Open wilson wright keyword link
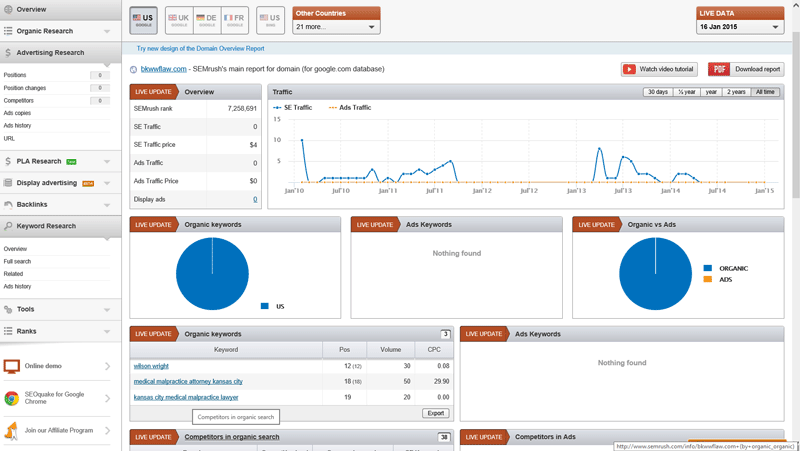 [x=151, y=366]
